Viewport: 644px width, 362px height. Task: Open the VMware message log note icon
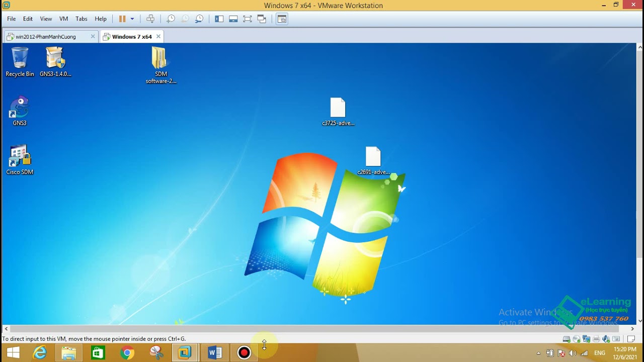click(x=631, y=339)
